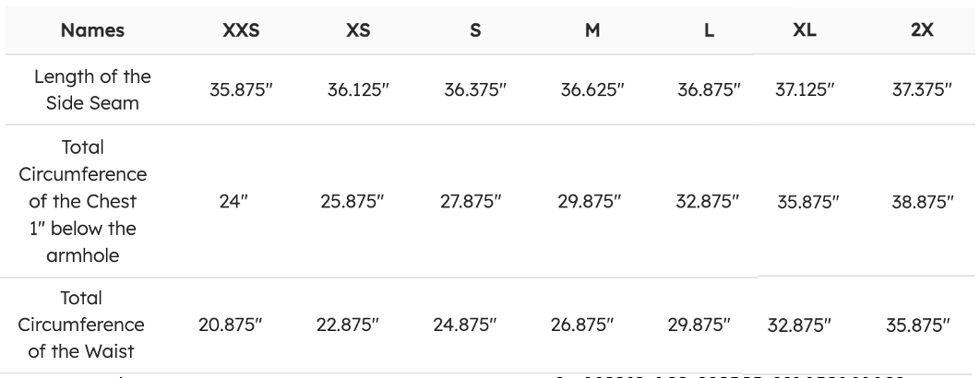
Task: Select the 2X column header
Action: point(922,30)
